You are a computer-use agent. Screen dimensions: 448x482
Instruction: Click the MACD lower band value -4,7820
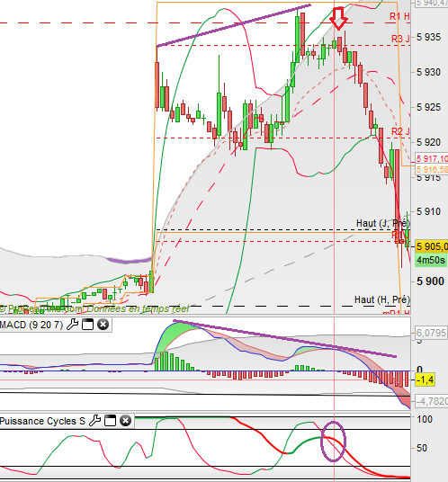432,401
